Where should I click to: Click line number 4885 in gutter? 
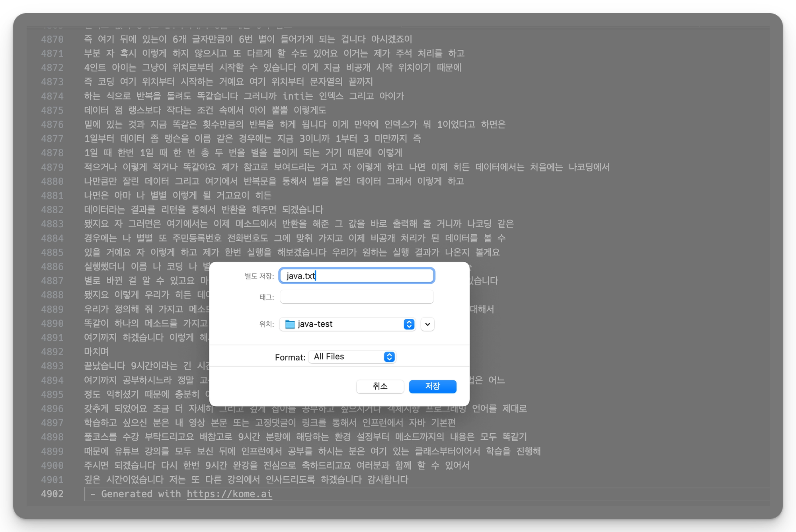(x=52, y=252)
